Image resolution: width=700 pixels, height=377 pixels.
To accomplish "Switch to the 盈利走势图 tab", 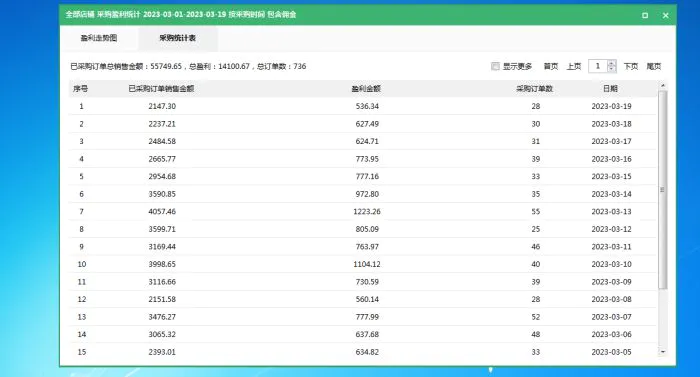I will pos(99,38).
